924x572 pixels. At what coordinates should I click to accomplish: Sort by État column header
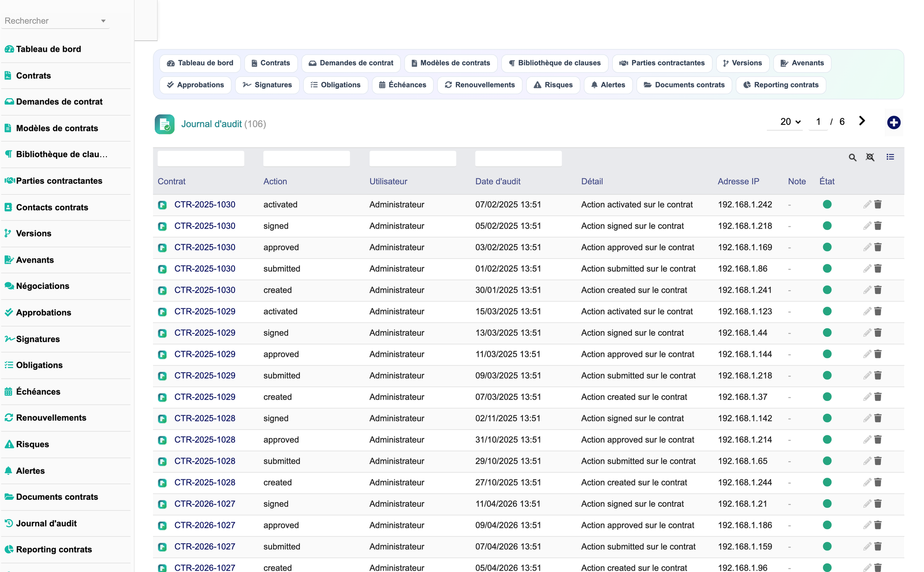point(827,181)
